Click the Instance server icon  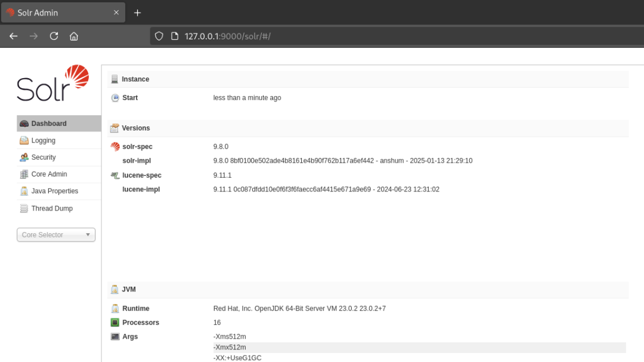click(x=114, y=79)
